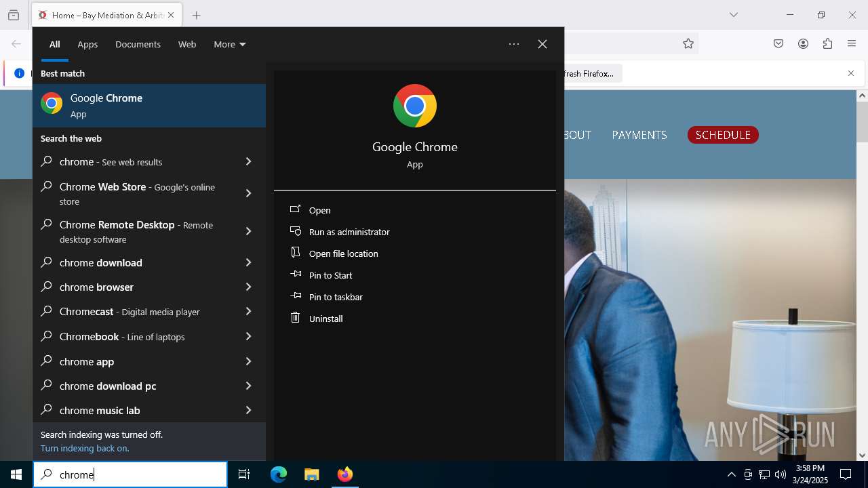Click the SCHEDULE button on the website
The image size is (868, 488).
pos(723,135)
